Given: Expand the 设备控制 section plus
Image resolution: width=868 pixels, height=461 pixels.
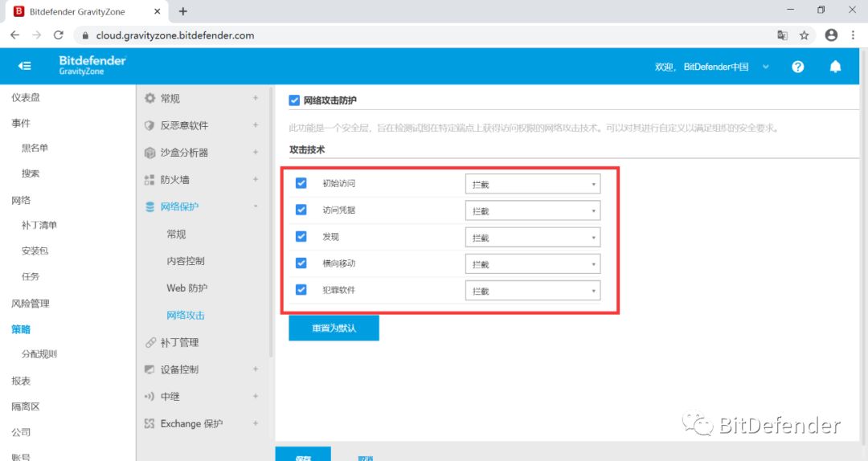Looking at the screenshot, I should pyautogui.click(x=256, y=369).
